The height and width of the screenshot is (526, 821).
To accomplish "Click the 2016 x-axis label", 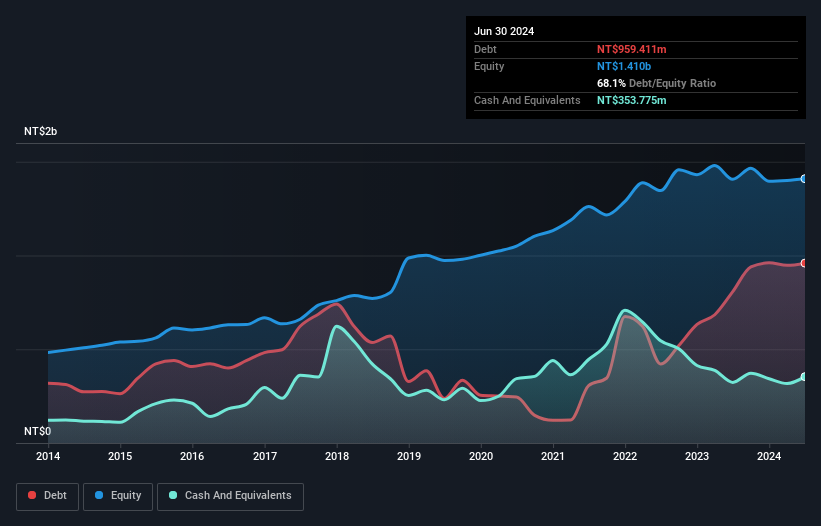I will pos(192,456).
